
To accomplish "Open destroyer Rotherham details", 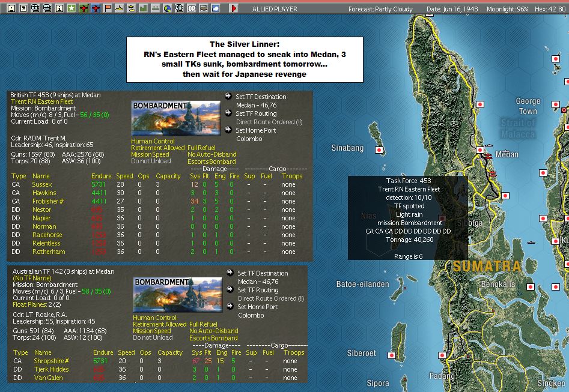I will click(49, 252).
